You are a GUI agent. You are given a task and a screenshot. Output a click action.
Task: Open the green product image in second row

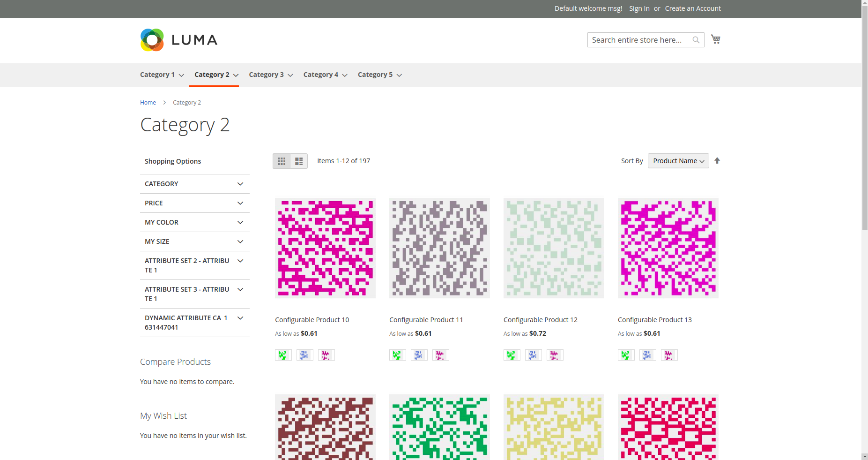[x=439, y=427]
